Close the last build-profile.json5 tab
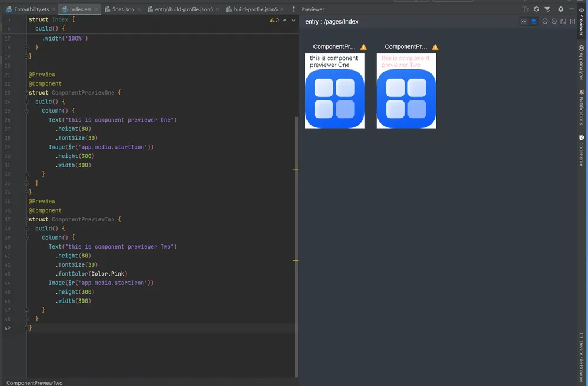 pyautogui.click(x=282, y=9)
